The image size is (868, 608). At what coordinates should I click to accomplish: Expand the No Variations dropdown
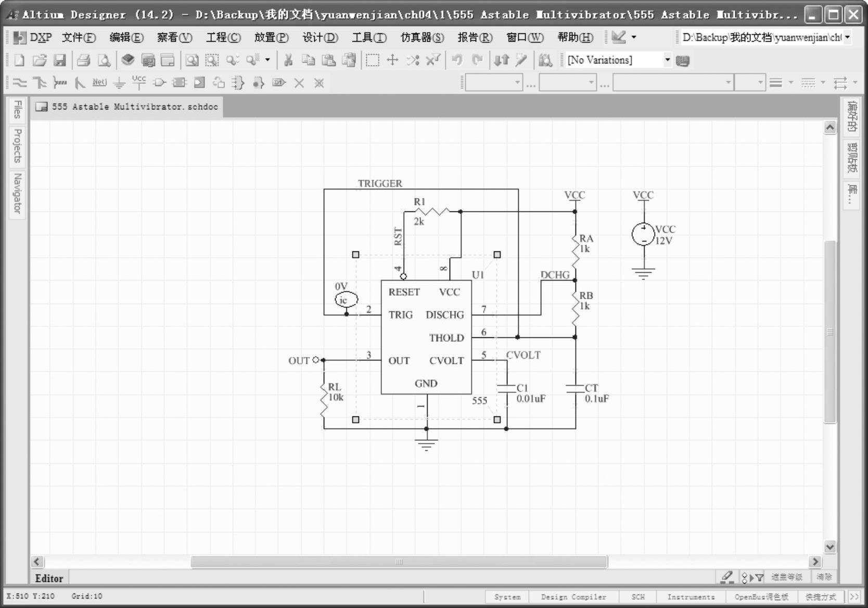point(667,60)
